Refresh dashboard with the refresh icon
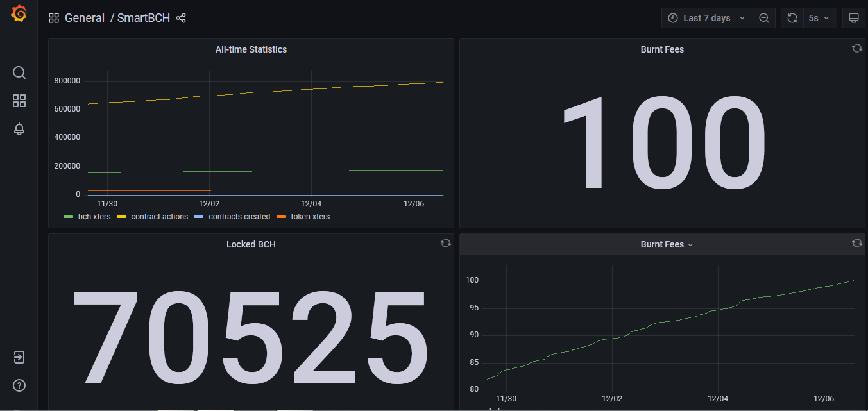 792,18
